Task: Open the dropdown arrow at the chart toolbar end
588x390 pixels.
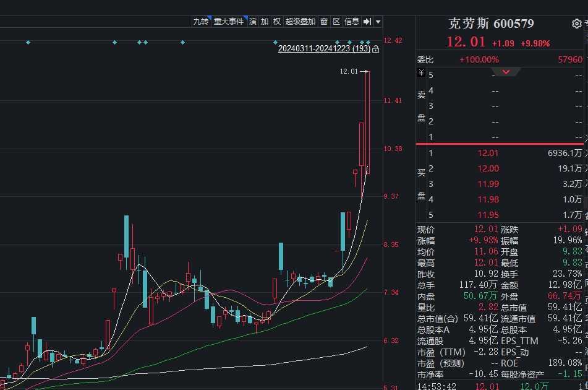Action: pyautogui.click(x=378, y=22)
